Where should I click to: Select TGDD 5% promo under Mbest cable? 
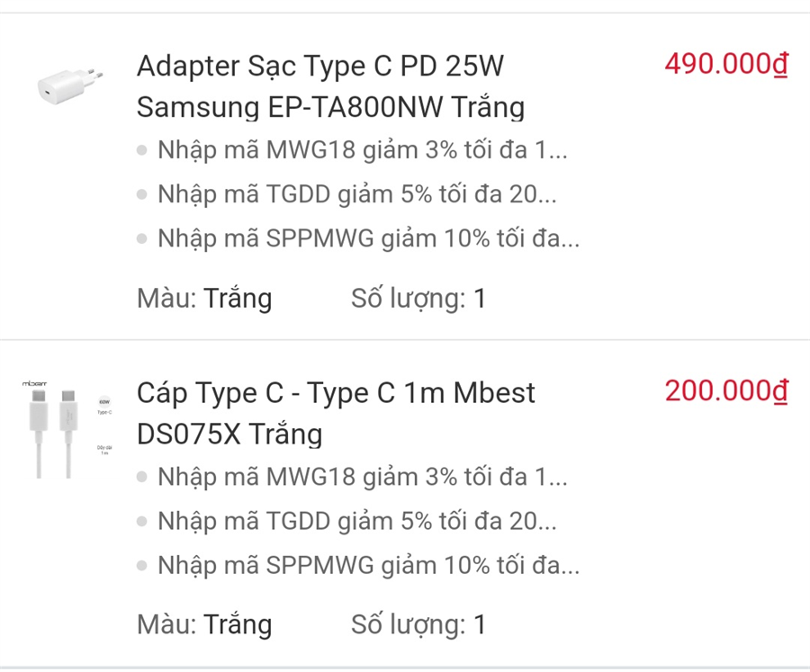pos(356,520)
